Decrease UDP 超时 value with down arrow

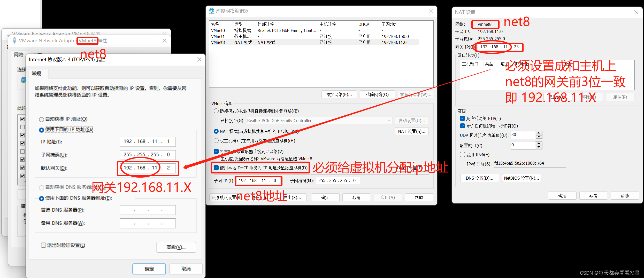[x=539, y=137]
